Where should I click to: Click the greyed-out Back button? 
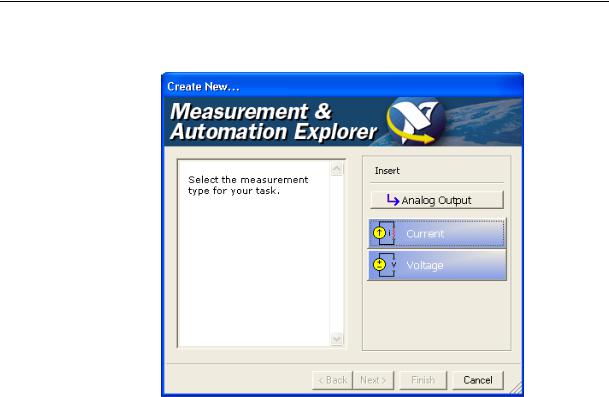click(x=332, y=380)
